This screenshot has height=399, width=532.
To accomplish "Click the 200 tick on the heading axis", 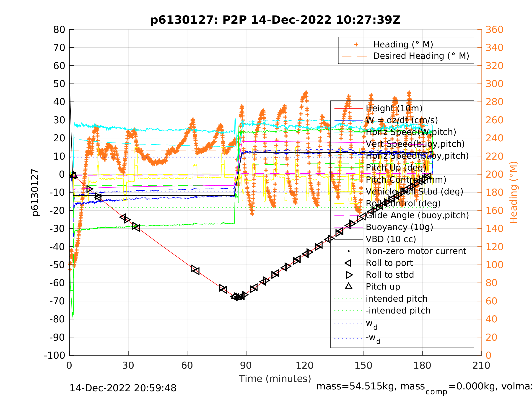I will point(494,174).
